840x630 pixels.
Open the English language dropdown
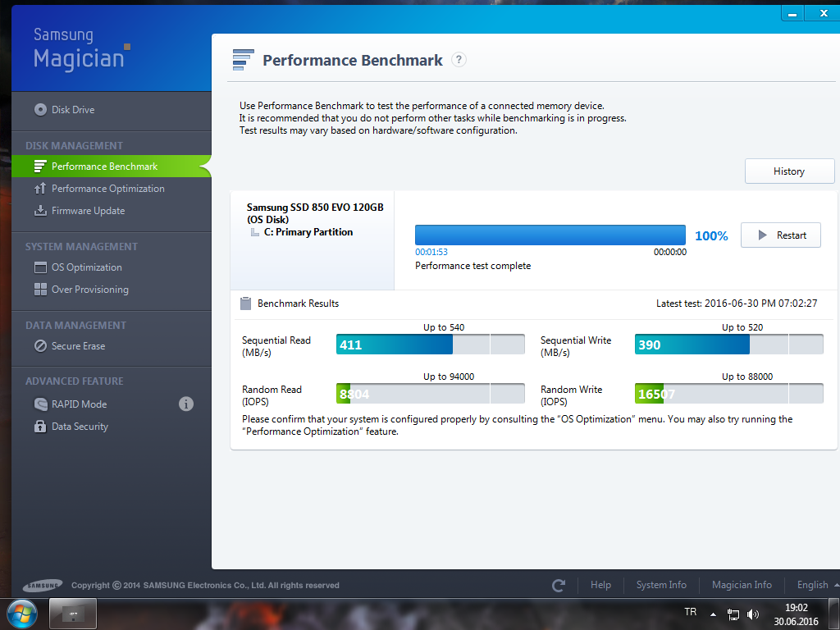(818, 585)
